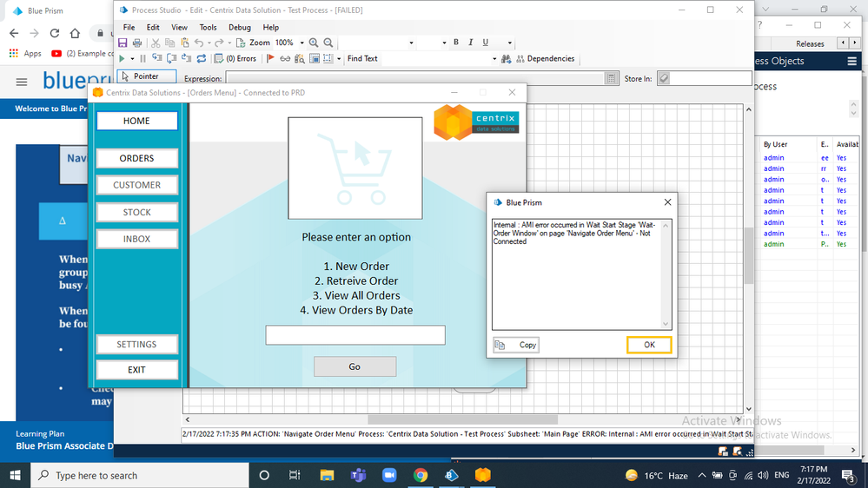Click the horizontal scrollbar of process canvas
The image size is (868, 488).
tap(462, 419)
